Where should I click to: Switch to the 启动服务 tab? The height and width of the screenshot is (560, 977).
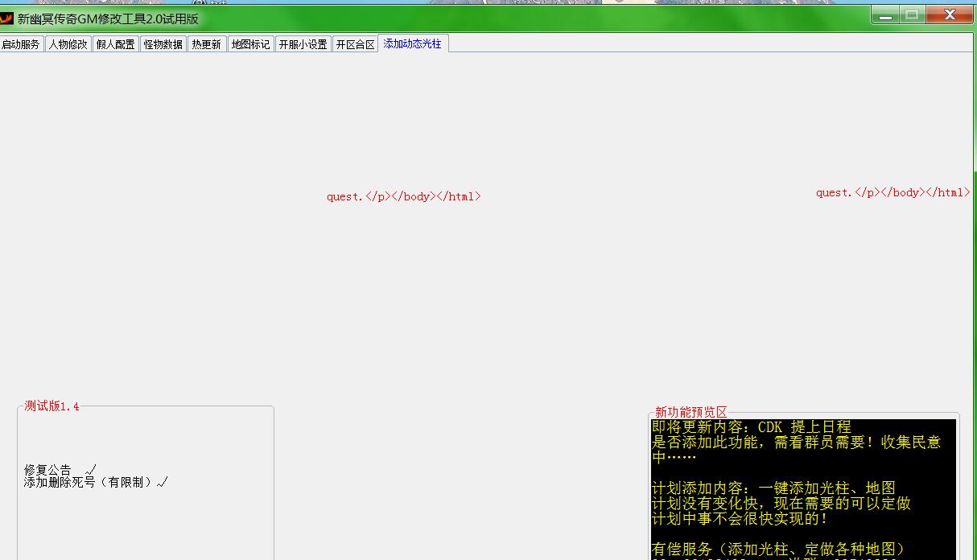(x=21, y=44)
